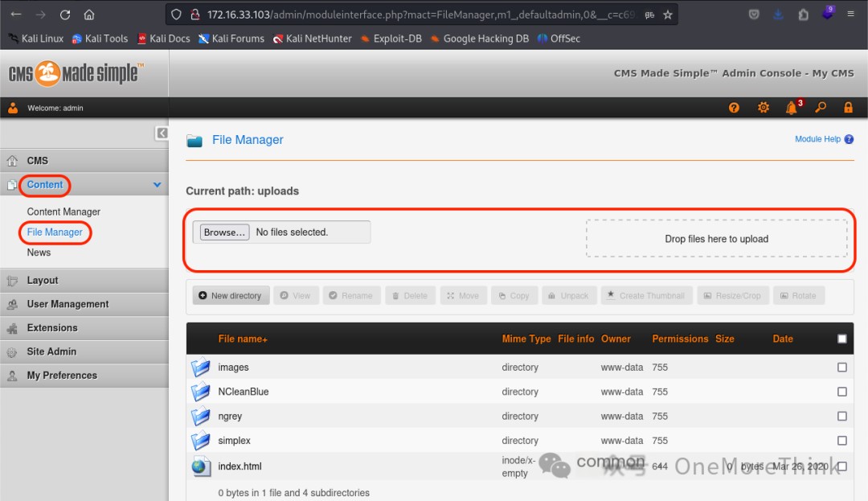Click the Move toolbar button
This screenshot has height=501, width=868.
coord(464,296)
